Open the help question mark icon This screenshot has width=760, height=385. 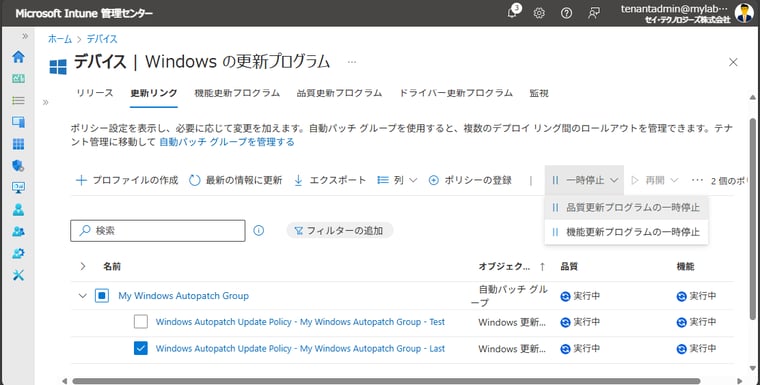coord(566,13)
